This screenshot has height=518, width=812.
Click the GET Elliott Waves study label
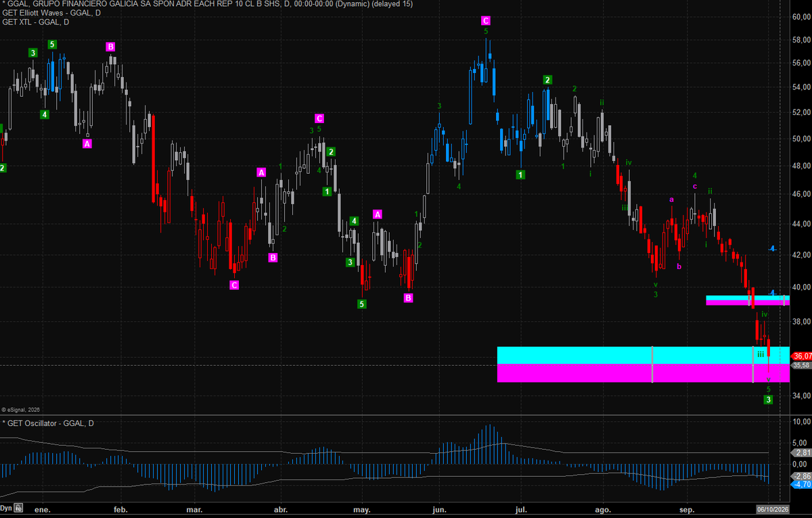pos(53,13)
